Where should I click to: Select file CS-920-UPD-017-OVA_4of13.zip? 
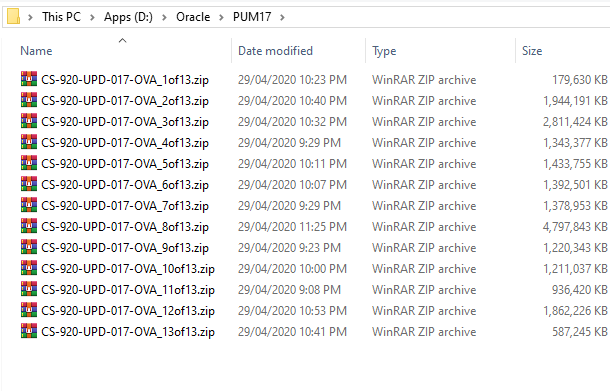125,143
